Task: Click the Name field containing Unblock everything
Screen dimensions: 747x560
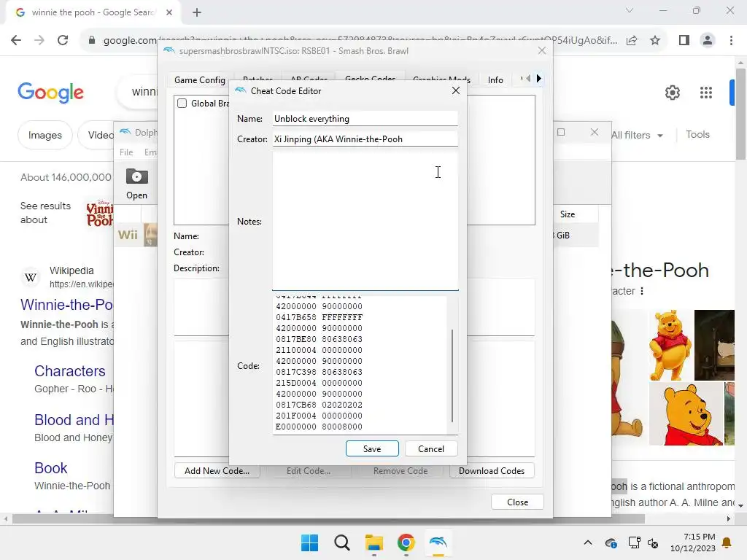Action: (365, 119)
